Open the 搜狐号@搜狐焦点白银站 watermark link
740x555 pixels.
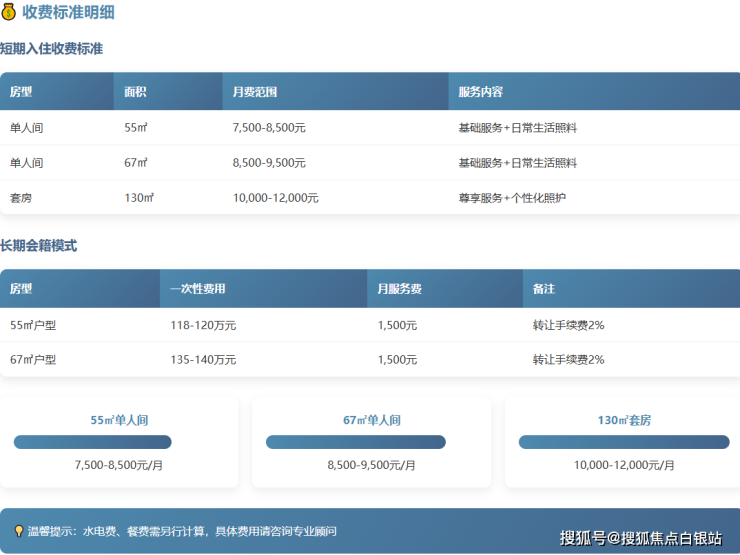[x=640, y=538]
